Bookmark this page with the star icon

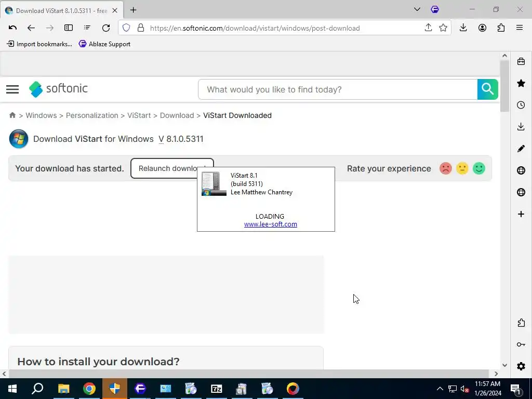443,28
